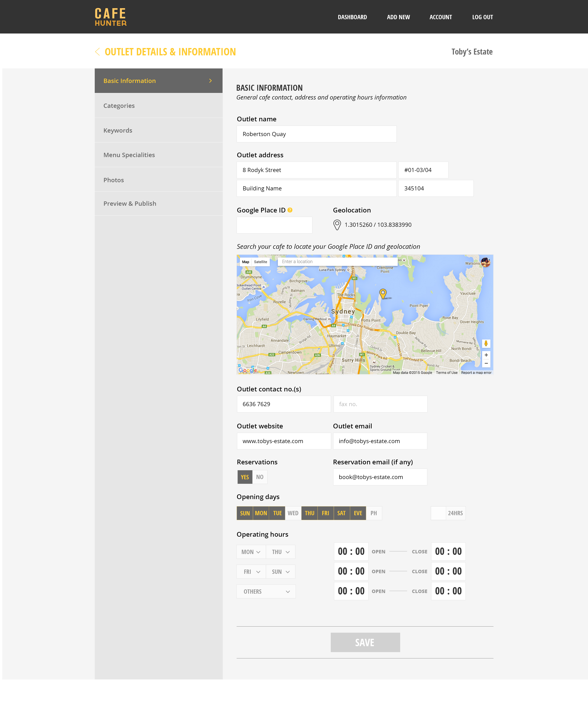Screen dimensions: 588x715
Task: Click the Google Place ID help icon
Action: pyautogui.click(x=290, y=210)
